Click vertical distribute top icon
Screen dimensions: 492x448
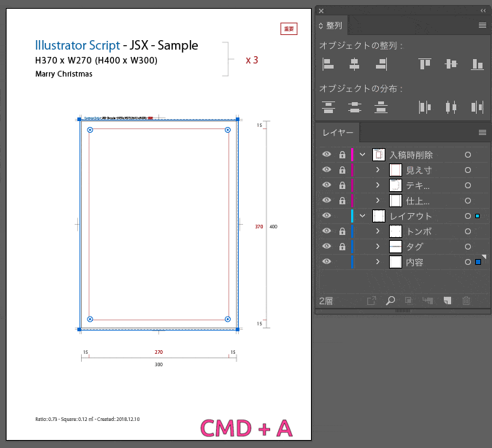click(x=328, y=107)
